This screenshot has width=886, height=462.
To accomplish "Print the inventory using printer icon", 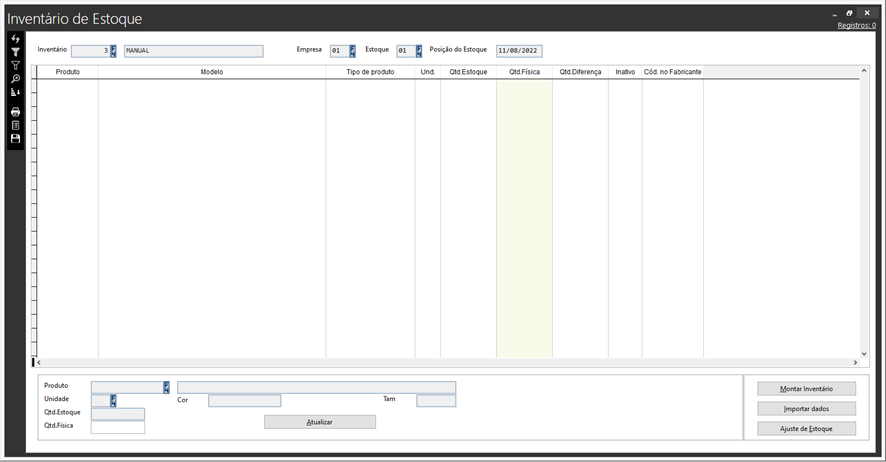I will (15, 112).
